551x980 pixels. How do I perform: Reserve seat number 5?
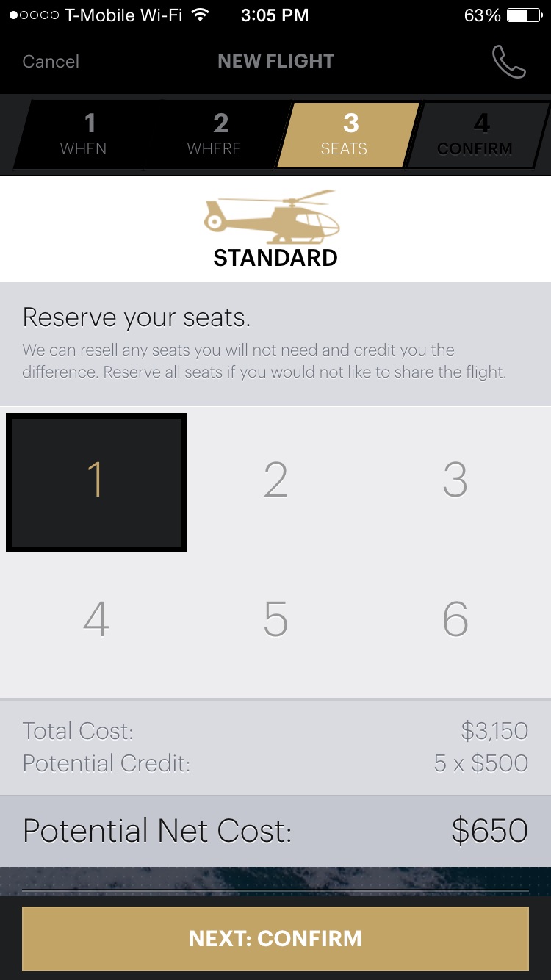tap(275, 619)
